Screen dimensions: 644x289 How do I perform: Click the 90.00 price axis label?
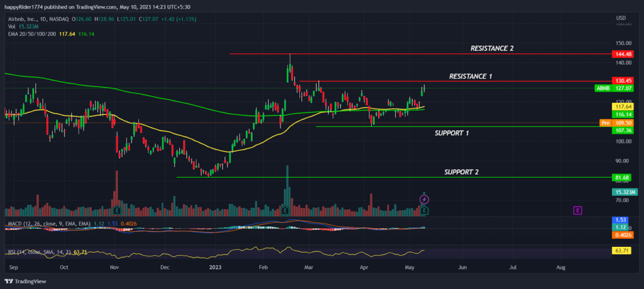point(623,161)
